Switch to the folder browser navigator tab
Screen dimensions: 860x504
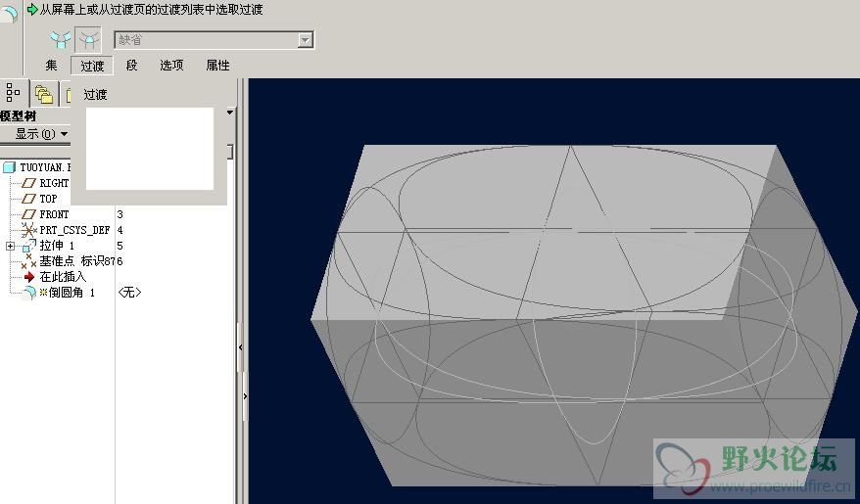point(43,94)
